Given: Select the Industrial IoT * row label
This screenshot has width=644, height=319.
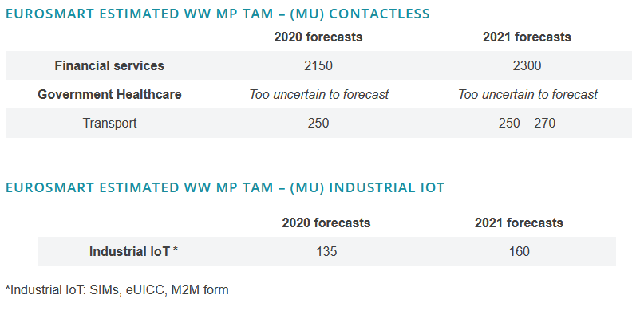Looking at the screenshot, I should click(133, 252).
